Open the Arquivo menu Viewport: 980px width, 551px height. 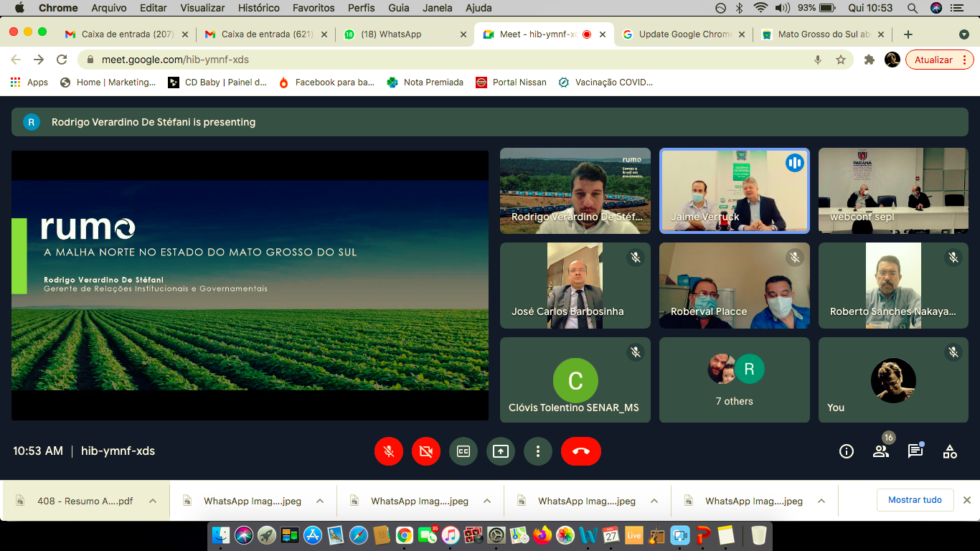109,8
